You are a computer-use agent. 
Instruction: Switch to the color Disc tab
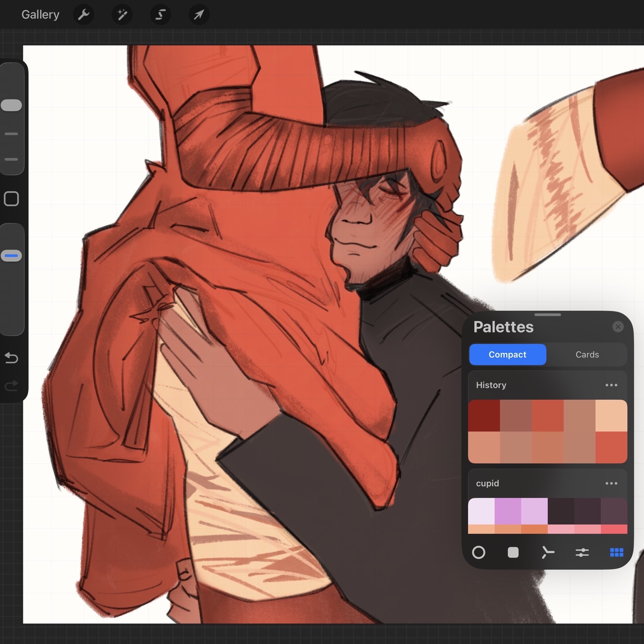(479, 552)
